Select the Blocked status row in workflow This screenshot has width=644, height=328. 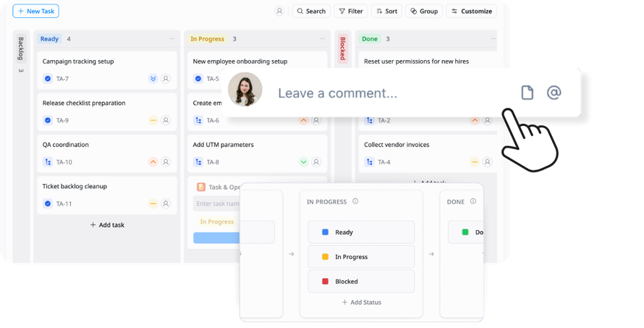361,282
